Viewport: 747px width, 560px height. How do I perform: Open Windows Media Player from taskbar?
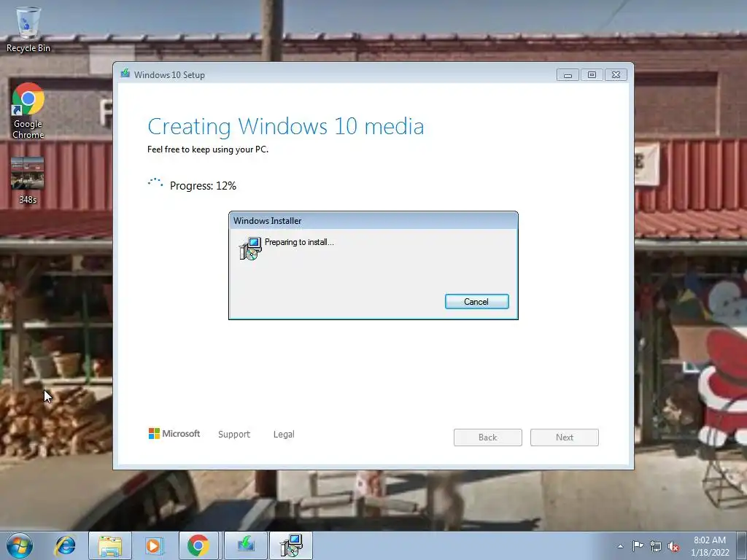pyautogui.click(x=153, y=545)
